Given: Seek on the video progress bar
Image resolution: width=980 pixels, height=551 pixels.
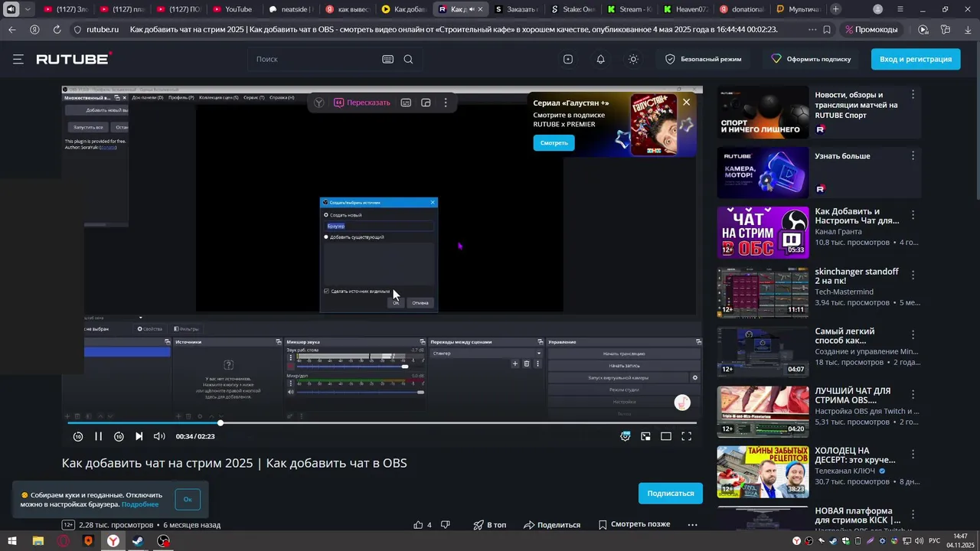Looking at the screenshot, I should coord(382,422).
